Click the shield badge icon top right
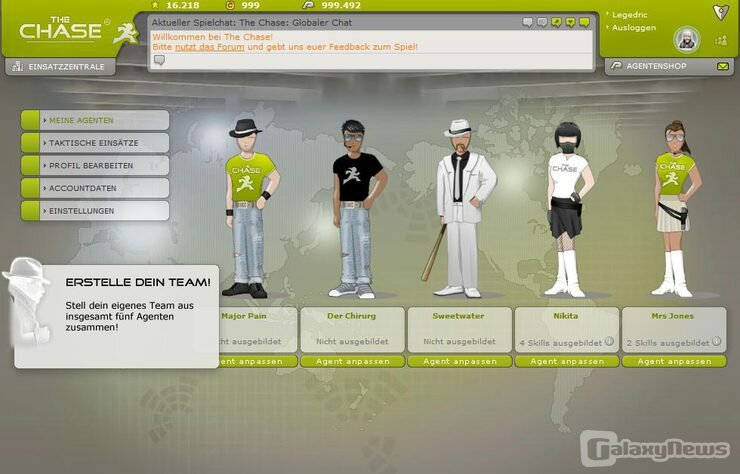Viewport: 740px width, 474px height. (x=721, y=12)
